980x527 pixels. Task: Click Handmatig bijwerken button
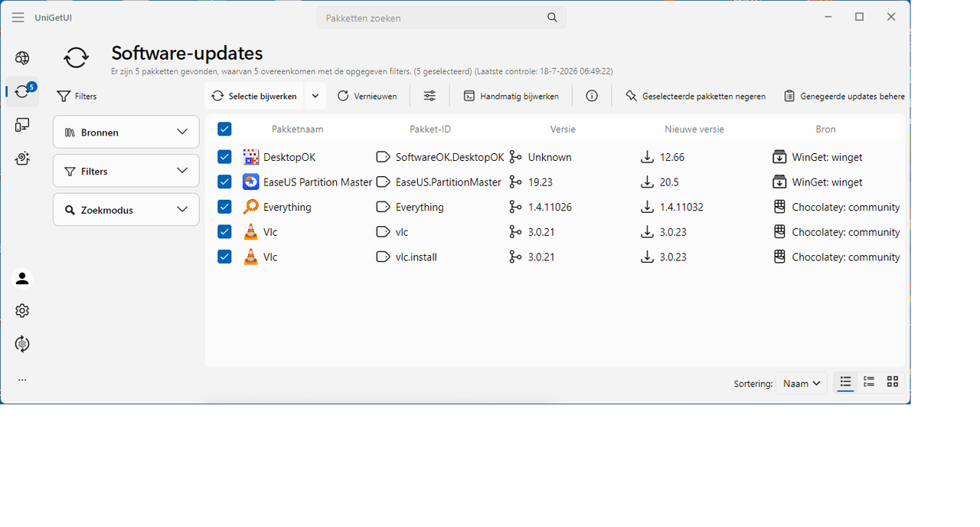coord(511,96)
